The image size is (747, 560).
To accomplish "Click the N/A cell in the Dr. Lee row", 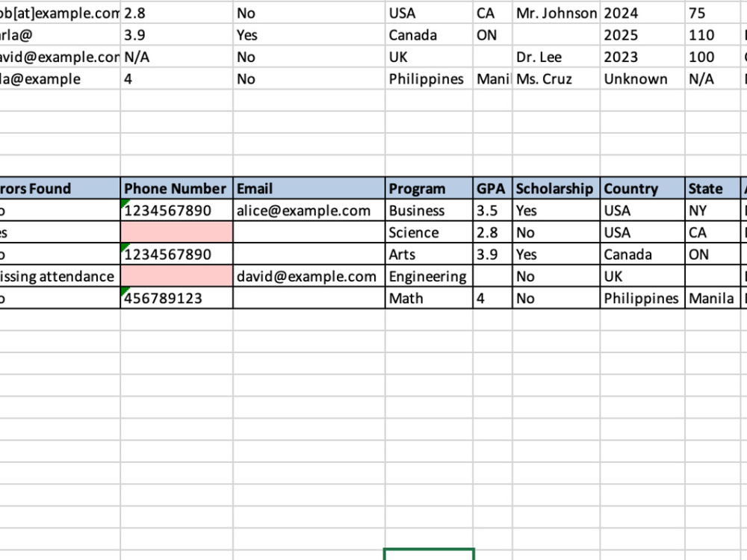I will click(x=177, y=57).
